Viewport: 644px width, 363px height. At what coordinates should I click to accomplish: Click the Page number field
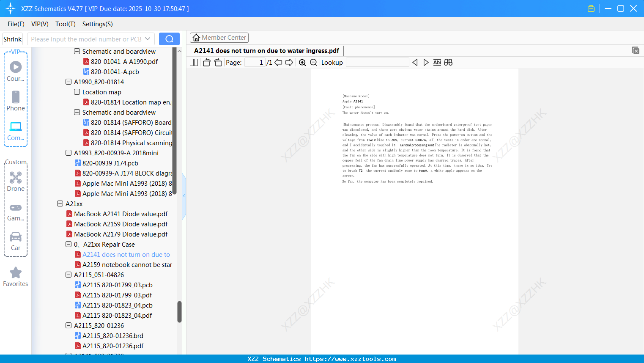tap(255, 63)
